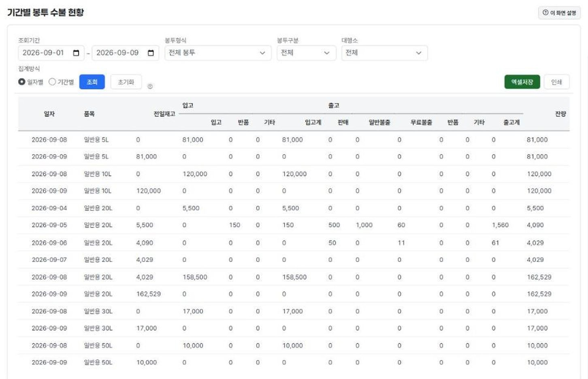This screenshot has width=588, height=379.
Task: Select the date cell 2026-09-04
Action: point(49,208)
